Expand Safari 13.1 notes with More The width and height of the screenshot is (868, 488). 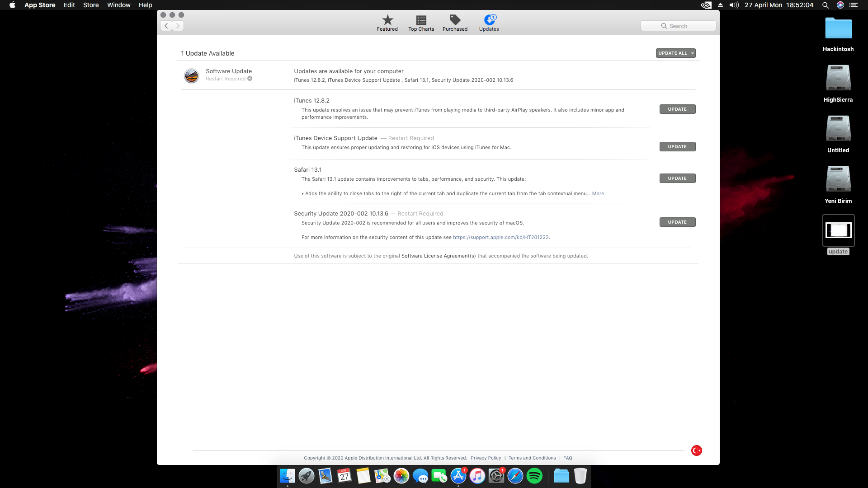[598, 193]
